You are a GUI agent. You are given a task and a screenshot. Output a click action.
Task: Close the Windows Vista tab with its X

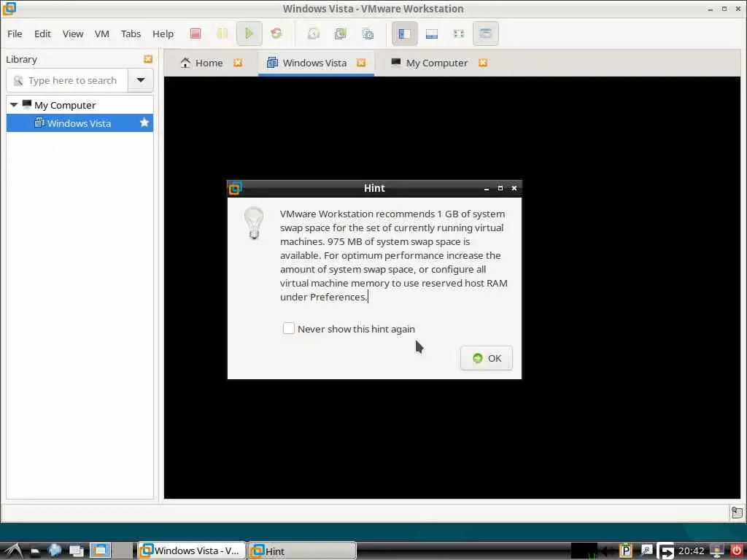(x=361, y=63)
